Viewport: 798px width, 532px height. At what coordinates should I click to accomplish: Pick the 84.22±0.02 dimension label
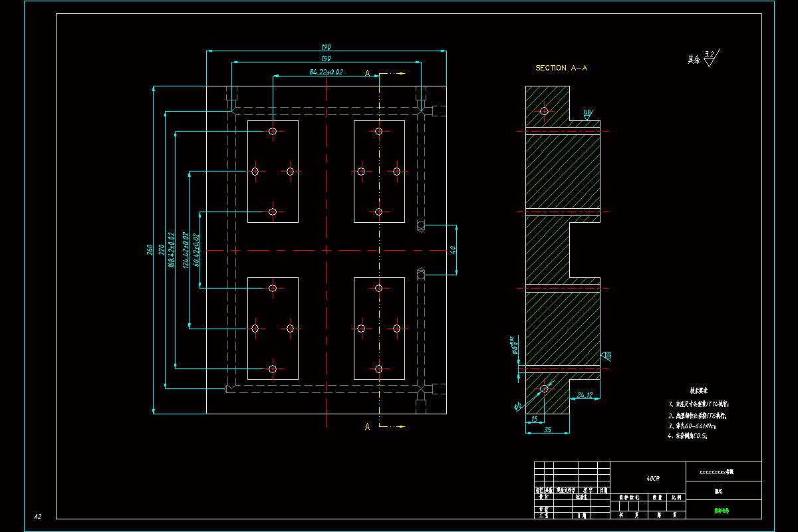[326, 72]
